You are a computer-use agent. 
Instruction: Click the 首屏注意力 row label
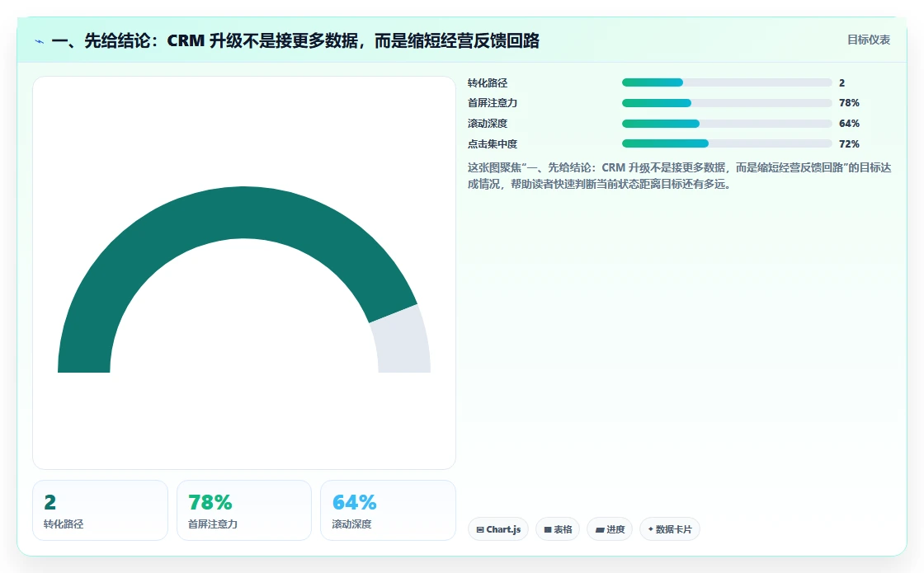(493, 103)
